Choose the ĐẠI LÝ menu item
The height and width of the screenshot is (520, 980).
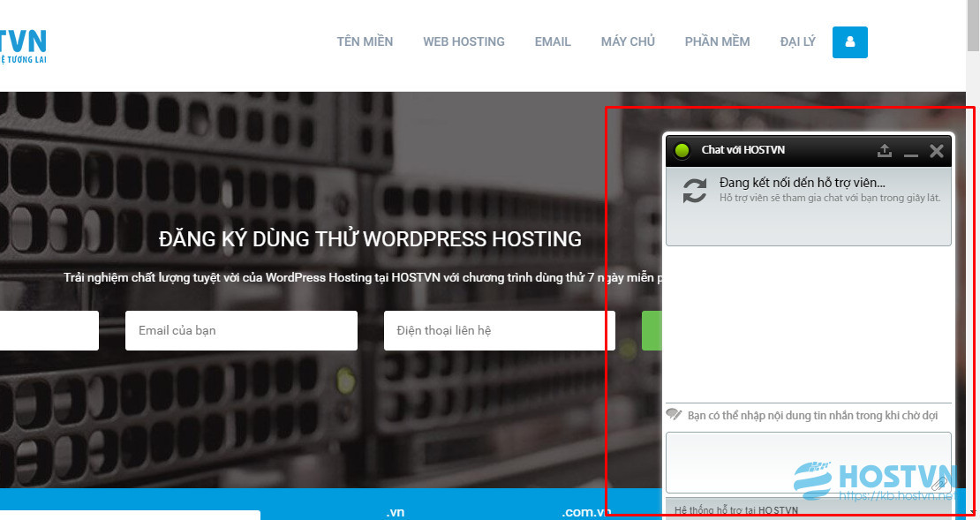point(797,41)
